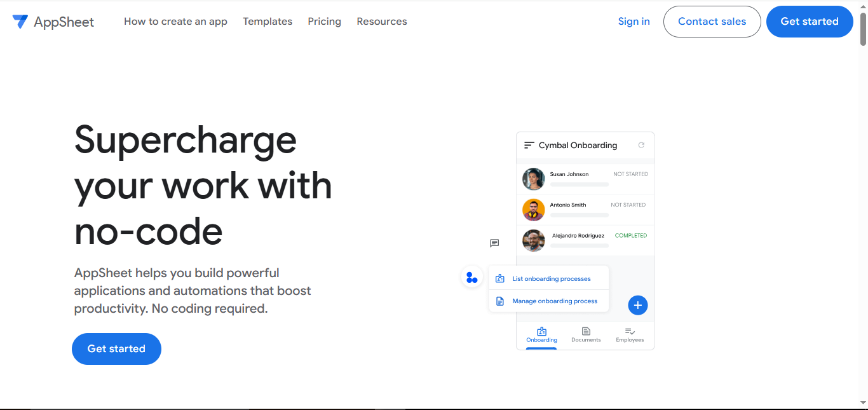
Task: Choose List onboarding processes option
Action: pos(551,278)
